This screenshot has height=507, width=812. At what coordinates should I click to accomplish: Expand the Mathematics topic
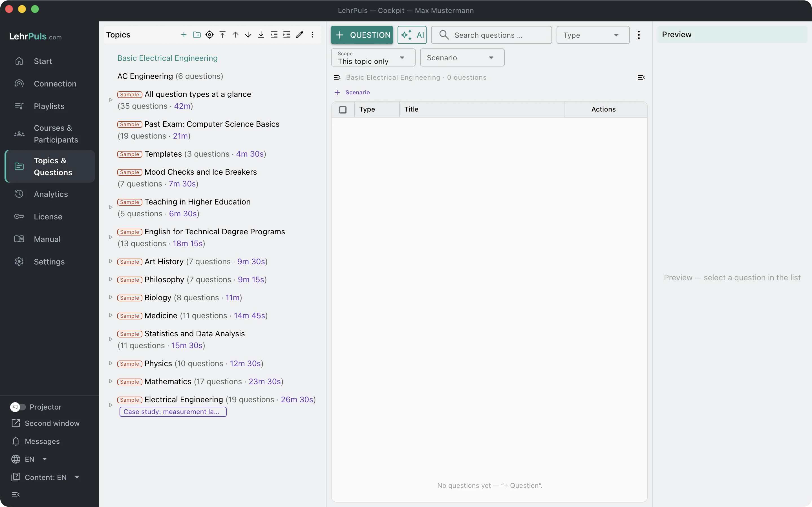[x=111, y=381]
